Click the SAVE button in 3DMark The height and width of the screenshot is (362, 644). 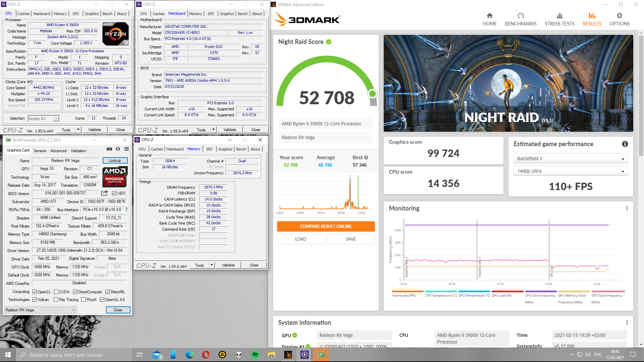[351, 239]
